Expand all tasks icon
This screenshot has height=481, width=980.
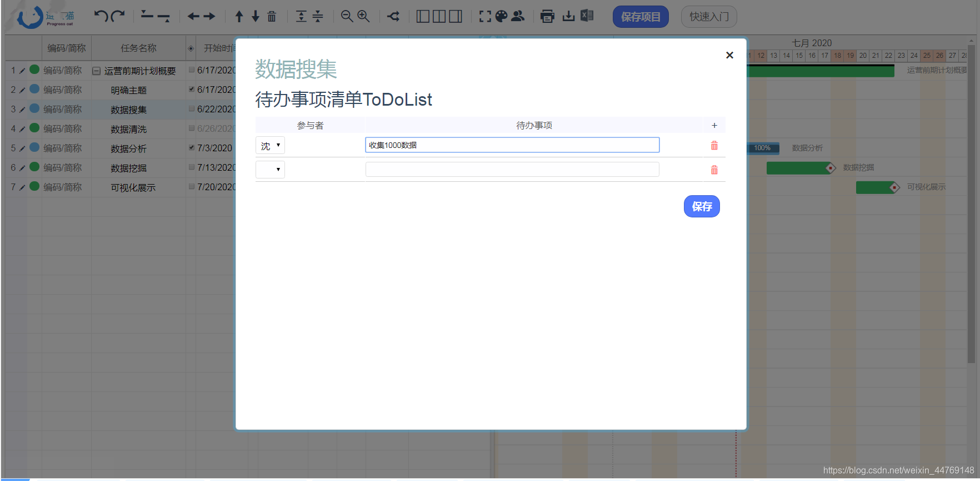[x=301, y=16]
